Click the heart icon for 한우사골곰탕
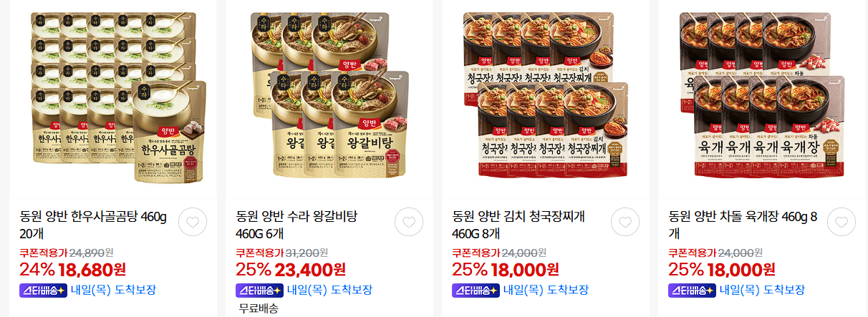Screen dimensions: 868x317 pos(192,222)
